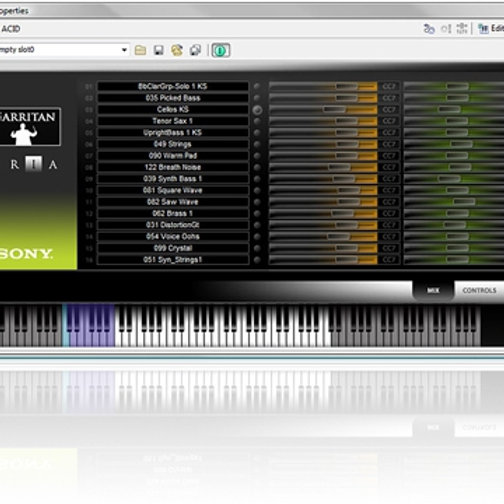Viewport: 504px width, 504px height.
Task: Click the CC7 button on the 099 Crystal row
Action: 389,248
